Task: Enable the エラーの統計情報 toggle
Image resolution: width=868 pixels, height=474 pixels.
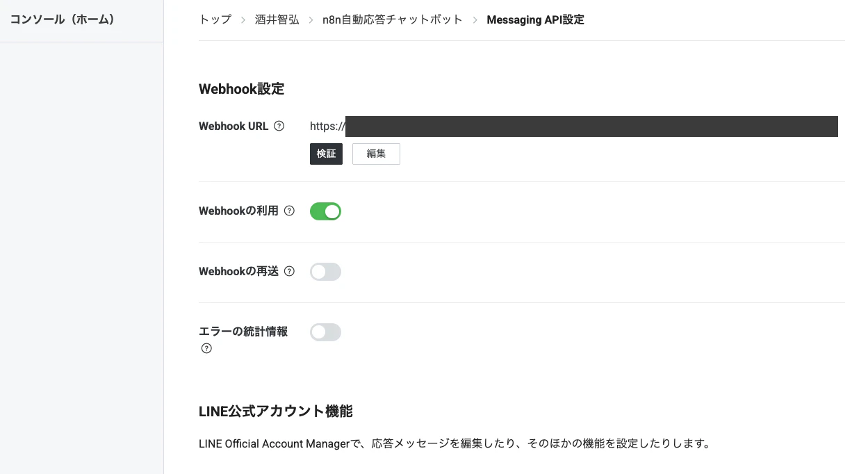Action: coord(325,332)
